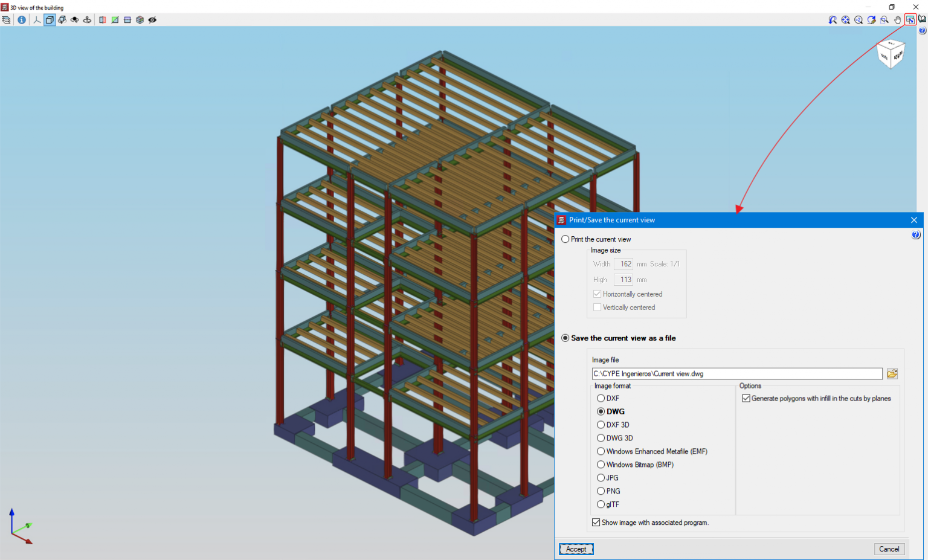Open the layer visibility tool on the toolbar

pos(6,19)
